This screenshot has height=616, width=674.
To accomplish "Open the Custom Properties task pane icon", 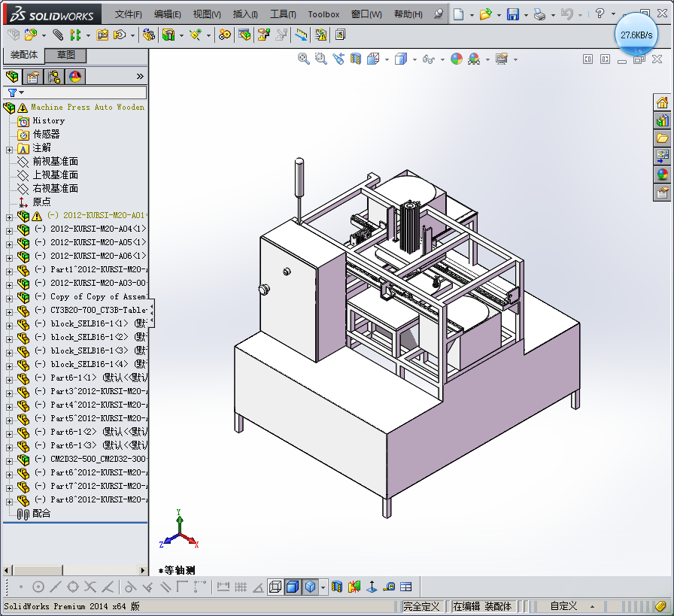I will [662, 192].
